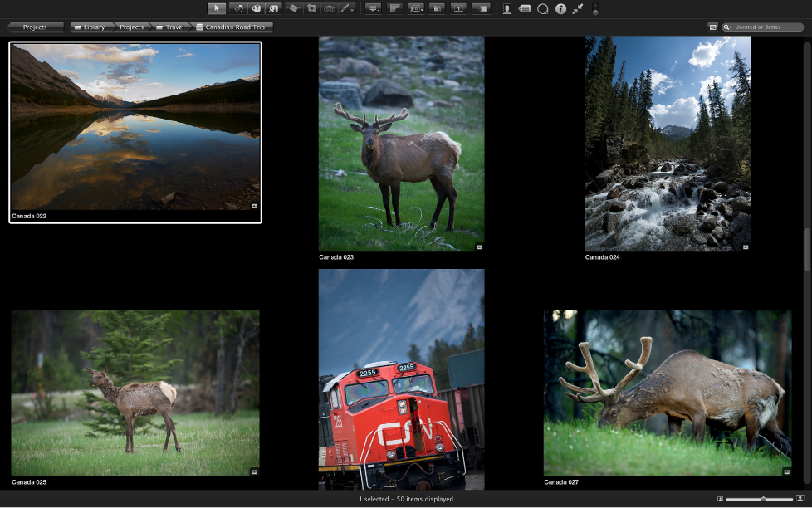Select the arrow Selection tool
Screen dimensions: 812x508
(x=216, y=8)
